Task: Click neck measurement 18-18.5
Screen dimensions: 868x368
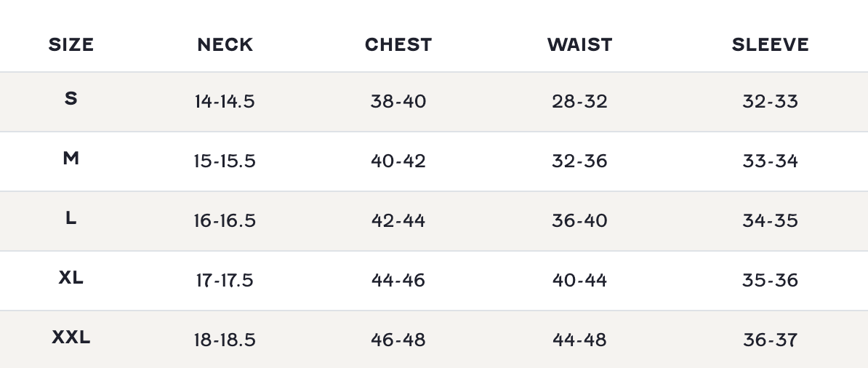Action: tap(225, 340)
